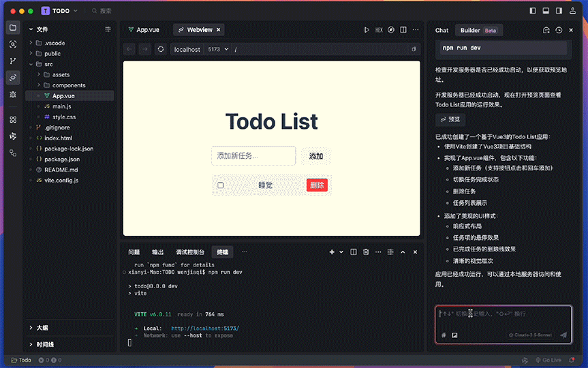Click the red 删除 delete button
This screenshot has width=588, height=368.
317,185
